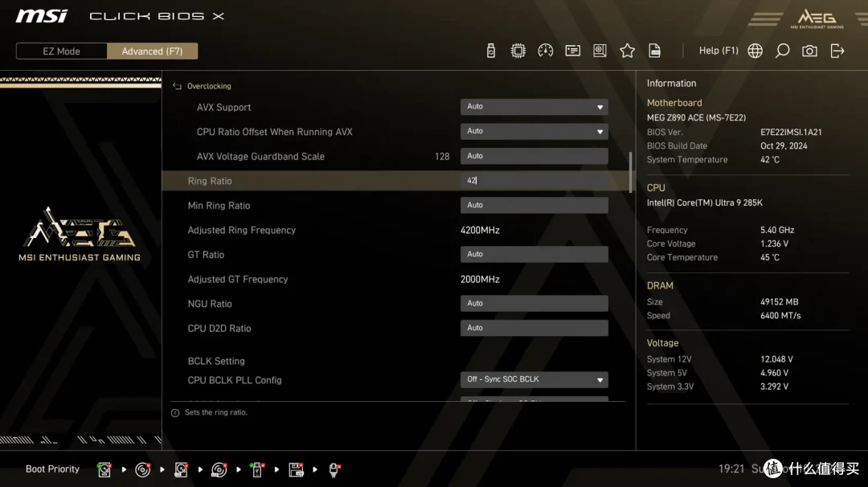Click 'MEG Z890 ACE (MS-7E22)' text
The width and height of the screenshot is (868, 487).
(x=696, y=118)
